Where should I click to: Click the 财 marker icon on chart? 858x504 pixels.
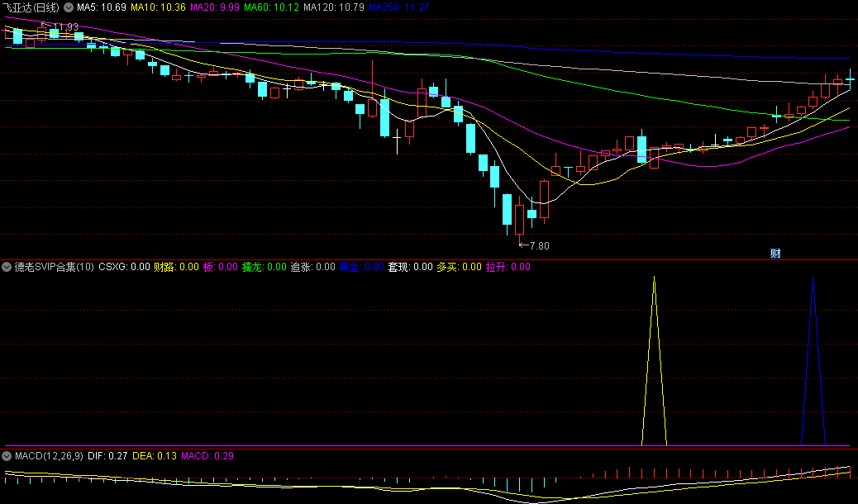coord(775,254)
